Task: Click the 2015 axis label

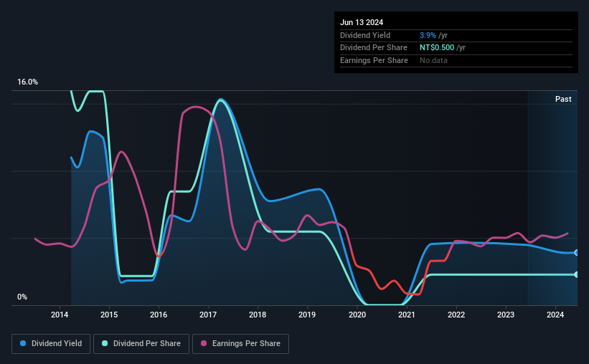Action: [109, 315]
